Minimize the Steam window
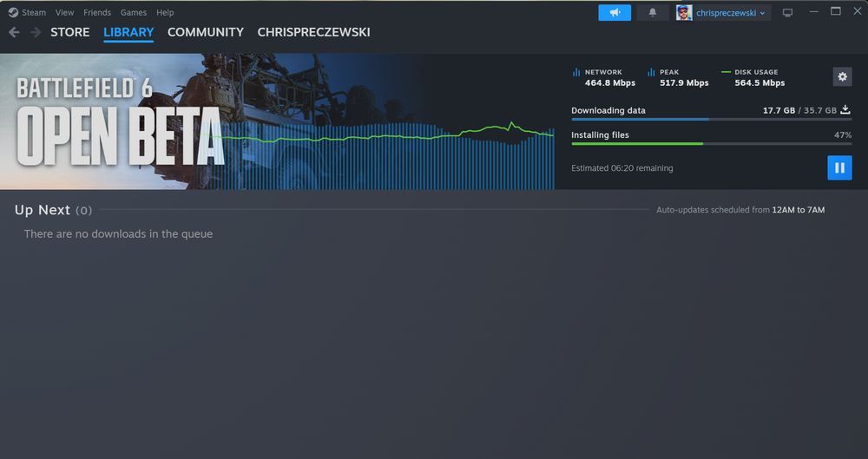This screenshot has height=459, width=868. (x=813, y=11)
